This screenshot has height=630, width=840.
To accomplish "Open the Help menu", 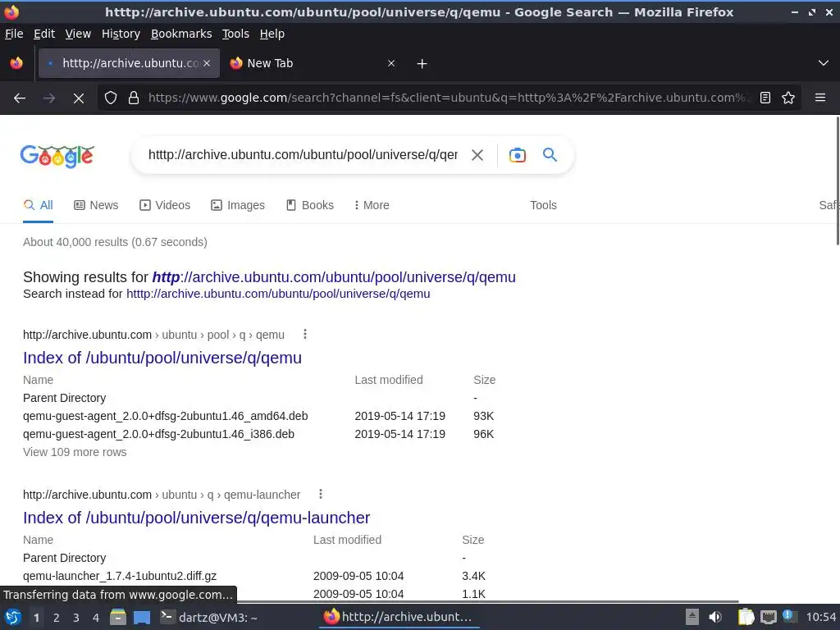I will pyautogui.click(x=272, y=34).
